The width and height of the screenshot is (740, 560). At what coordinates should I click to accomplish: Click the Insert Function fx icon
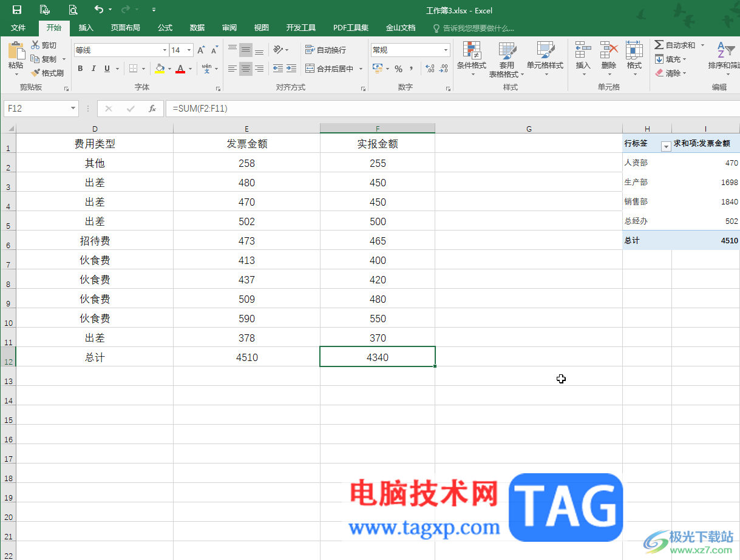pos(152,109)
